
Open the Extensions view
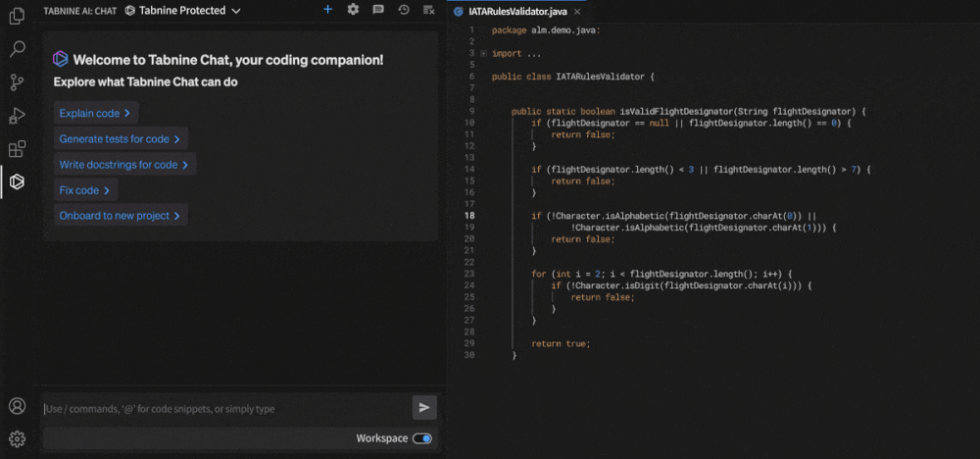click(x=17, y=149)
